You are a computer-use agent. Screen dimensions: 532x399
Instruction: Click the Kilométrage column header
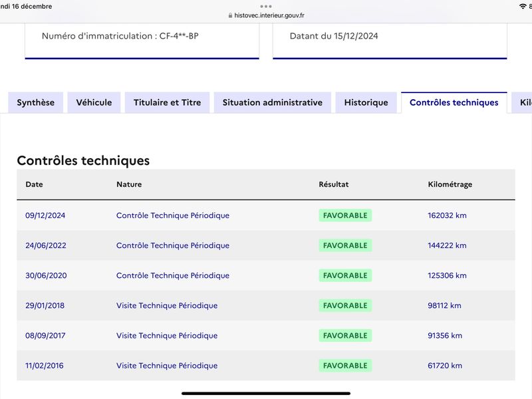pyautogui.click(x=450, y=184)
